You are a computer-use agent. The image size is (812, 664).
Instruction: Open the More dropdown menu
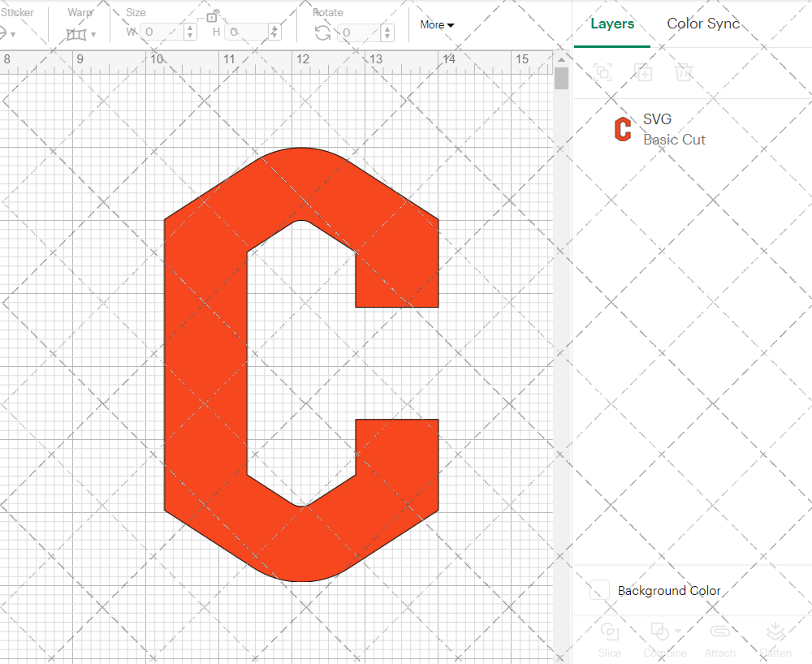click(437, 25)
